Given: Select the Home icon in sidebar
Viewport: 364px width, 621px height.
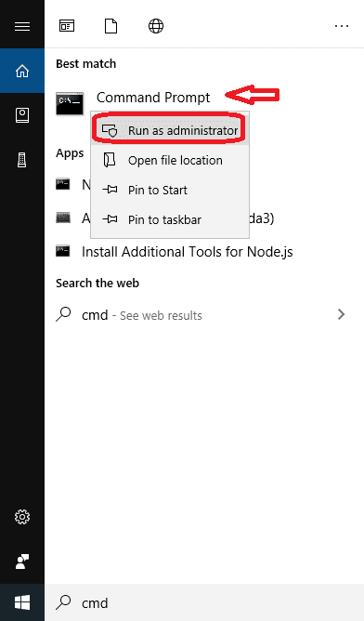Looking at the screenshot, I should (22, 71).
